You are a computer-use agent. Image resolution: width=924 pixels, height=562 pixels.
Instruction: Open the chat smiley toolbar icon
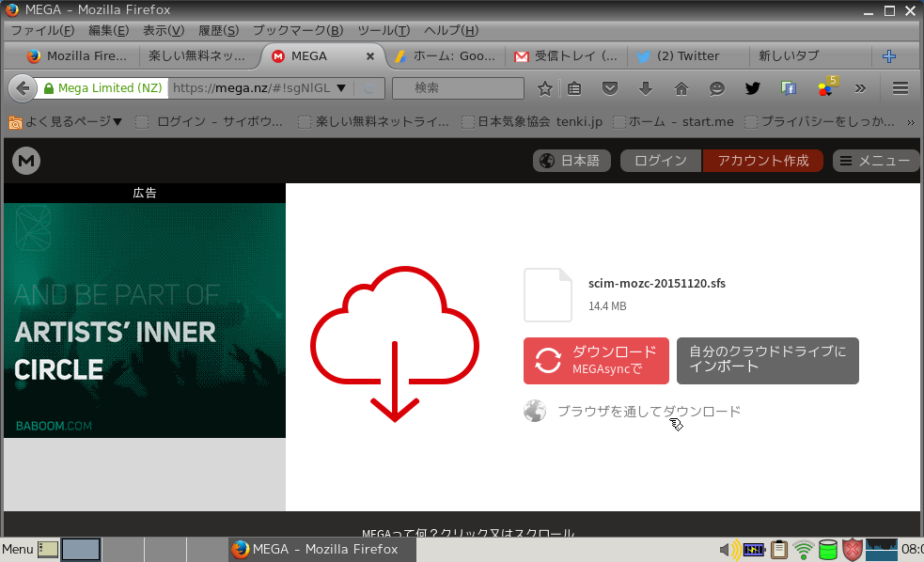(716, 88)
